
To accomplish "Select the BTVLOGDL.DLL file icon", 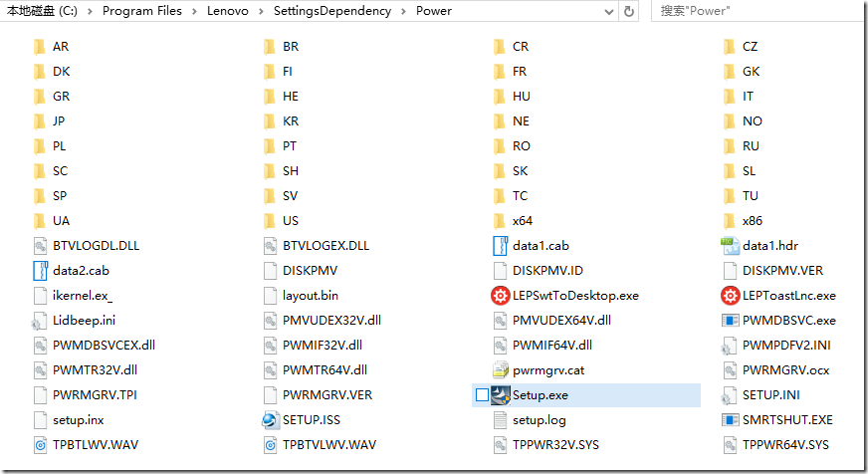I will [41, 246].
